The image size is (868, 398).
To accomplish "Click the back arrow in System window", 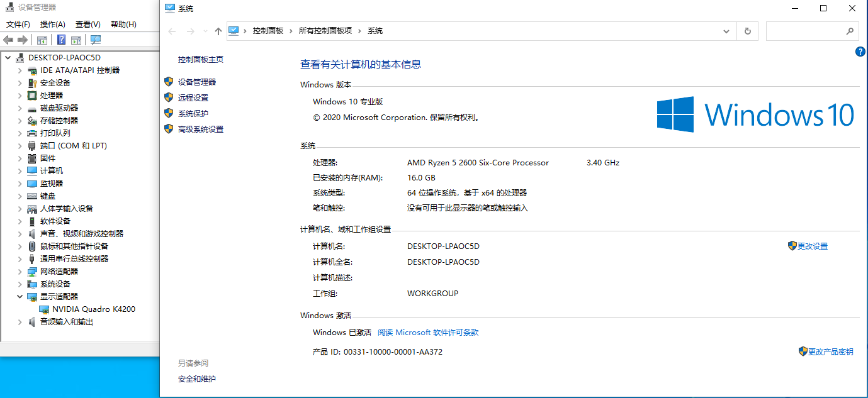I will click(x=172, y=31).
